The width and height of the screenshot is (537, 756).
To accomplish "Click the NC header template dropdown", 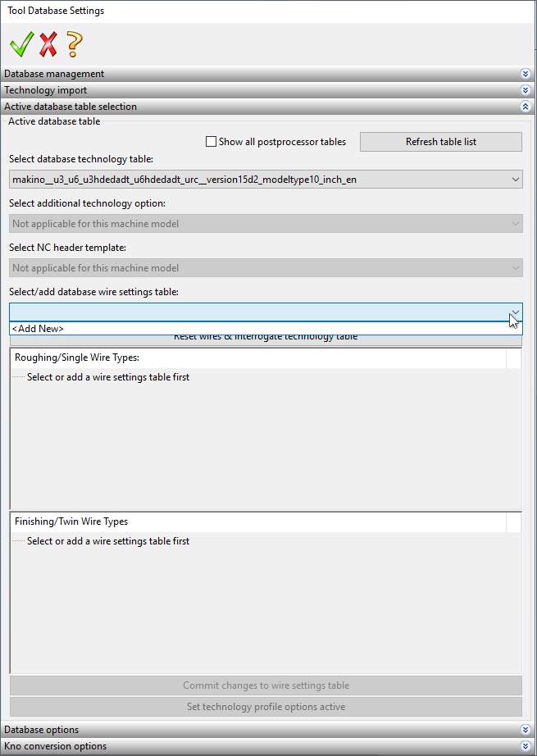I will [x=266, y=268].
